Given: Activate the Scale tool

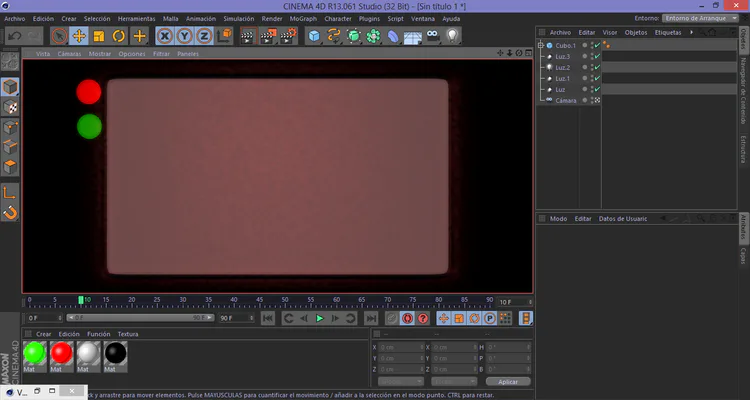Looking at the screenshot, I should pyautogui.click(x=99, y=36).
